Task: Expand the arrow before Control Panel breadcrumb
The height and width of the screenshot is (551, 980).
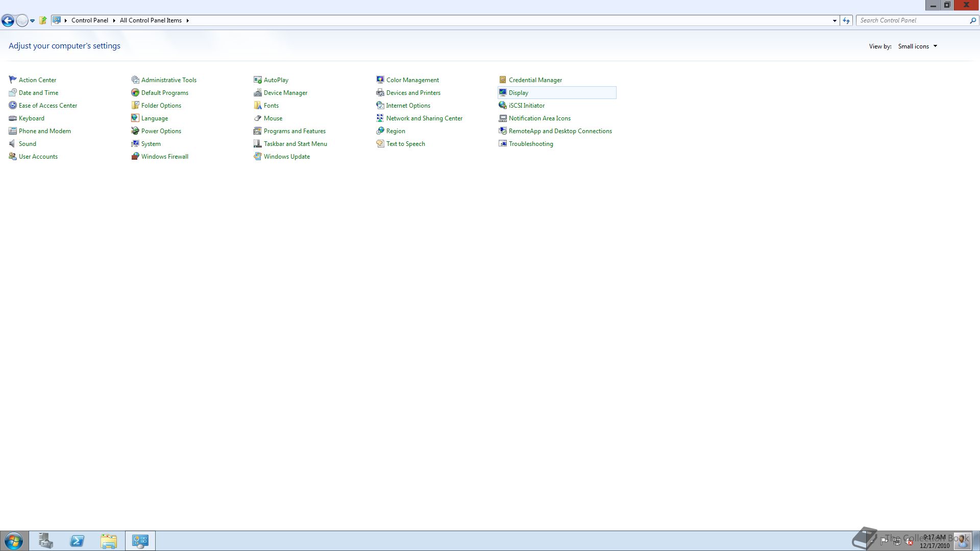Action: 66,20
